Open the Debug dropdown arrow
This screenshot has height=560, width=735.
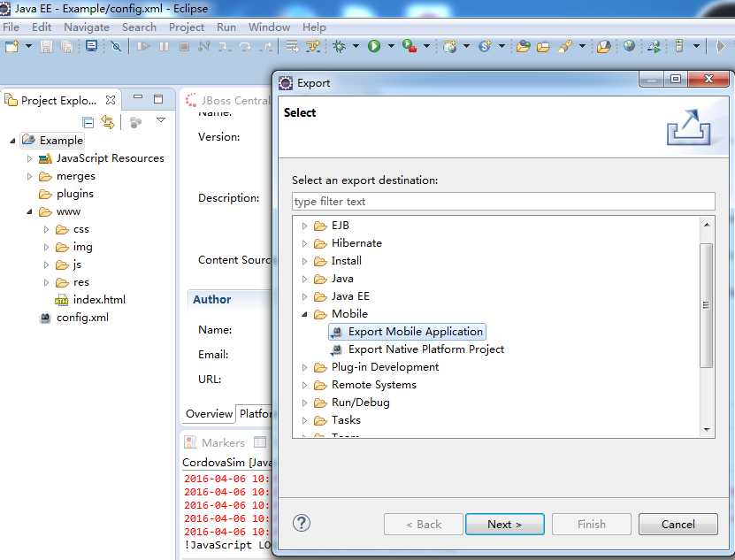click(356, 46)
